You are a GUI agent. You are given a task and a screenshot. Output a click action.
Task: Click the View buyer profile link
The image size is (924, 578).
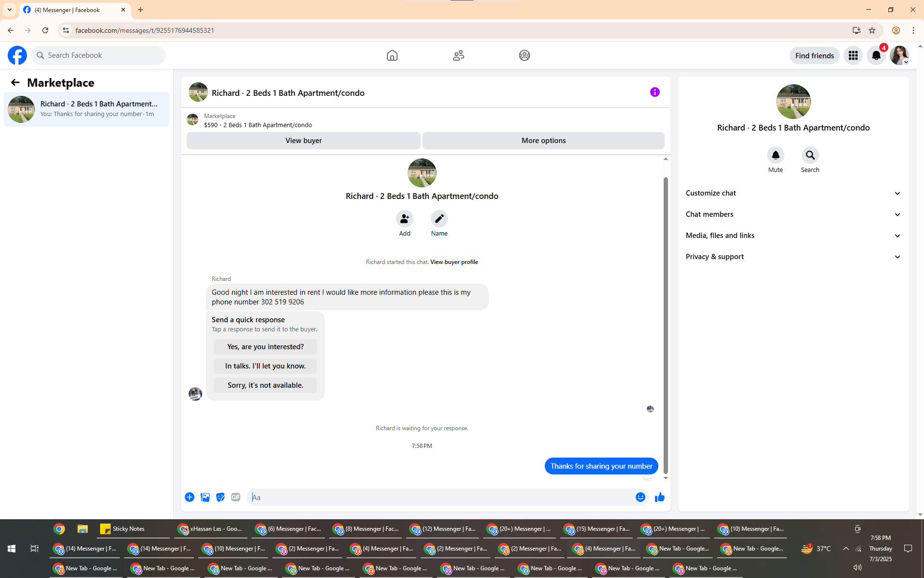pos(454,262)
